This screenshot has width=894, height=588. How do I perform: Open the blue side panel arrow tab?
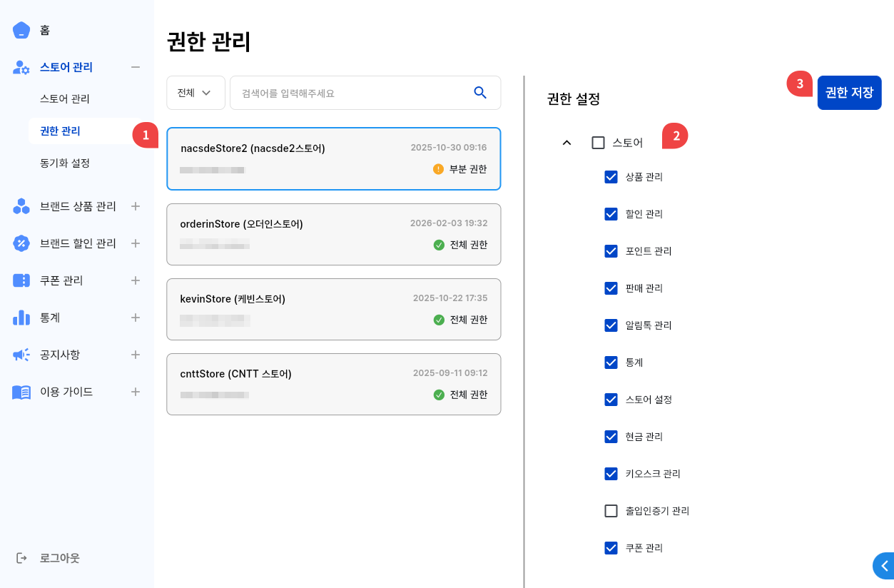pos(884,565)
